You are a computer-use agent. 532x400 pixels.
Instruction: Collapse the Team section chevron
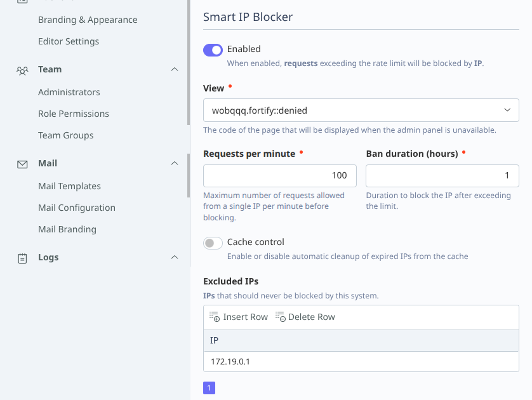175,69
